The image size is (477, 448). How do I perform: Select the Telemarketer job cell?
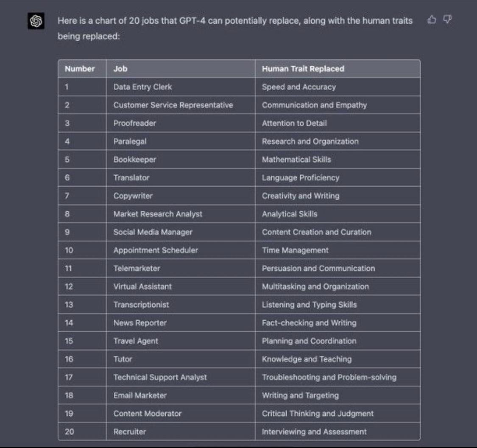pos(181,269)
